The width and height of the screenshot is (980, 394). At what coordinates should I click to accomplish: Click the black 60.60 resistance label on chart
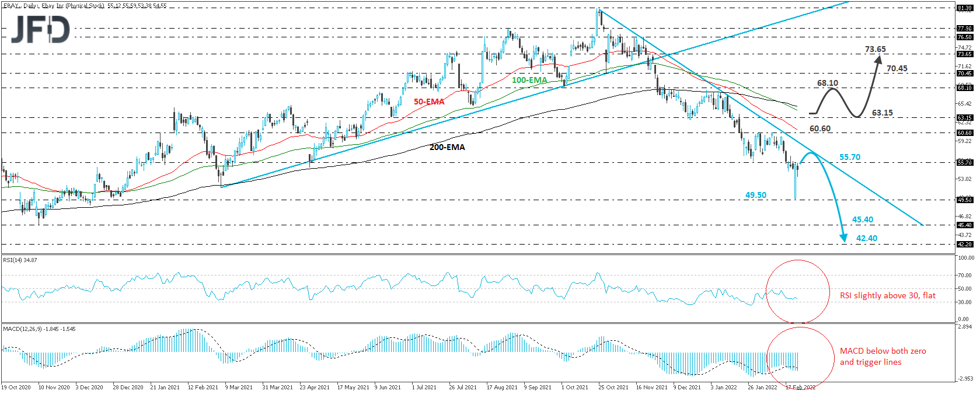820,128
